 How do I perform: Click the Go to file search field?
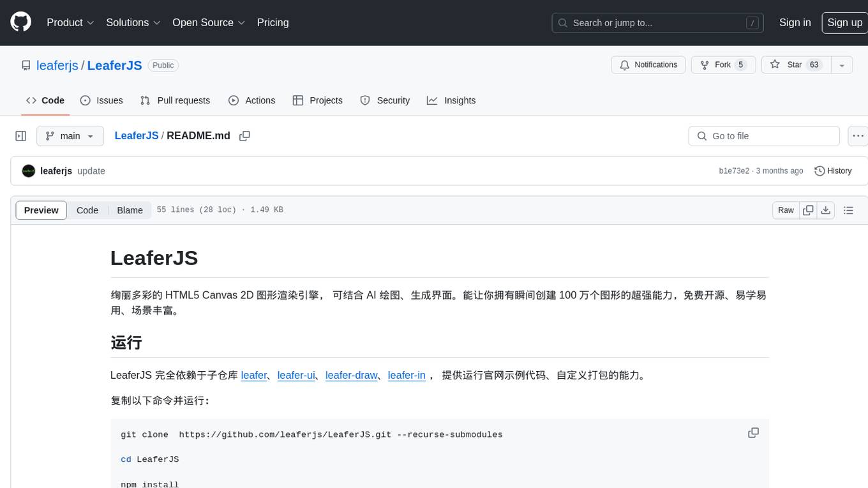coord(764,136)
